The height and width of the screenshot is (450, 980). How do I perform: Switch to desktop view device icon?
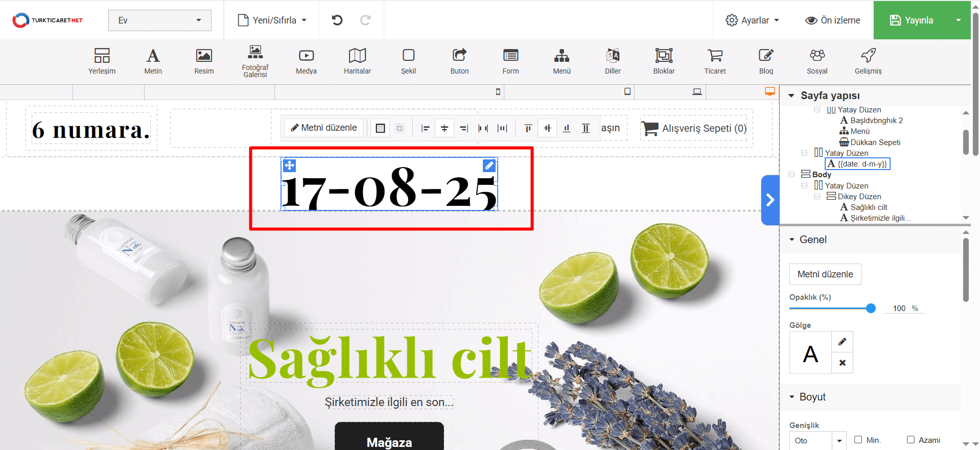(770, 91)
